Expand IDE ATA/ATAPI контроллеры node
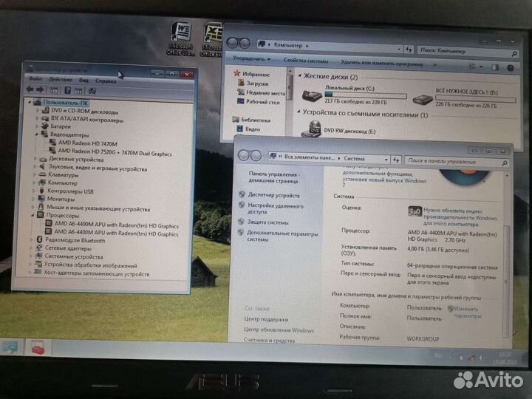 click(38, 118)
